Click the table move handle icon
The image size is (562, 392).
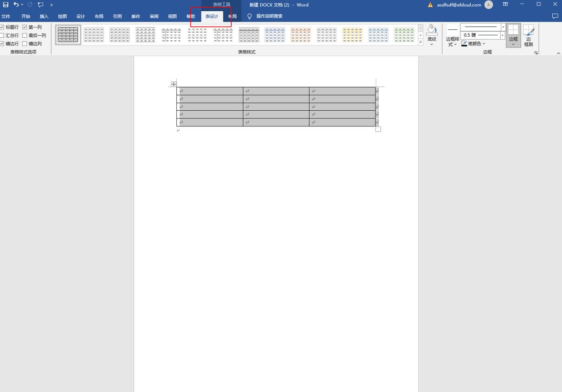click(x=173, y=84)
